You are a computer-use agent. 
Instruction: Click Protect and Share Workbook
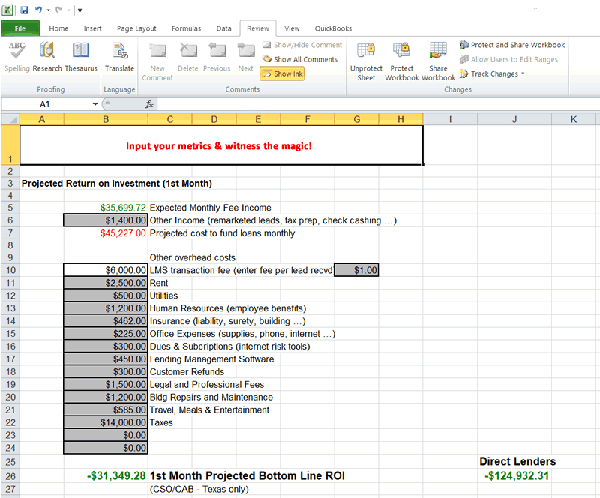tap(512, 45)
